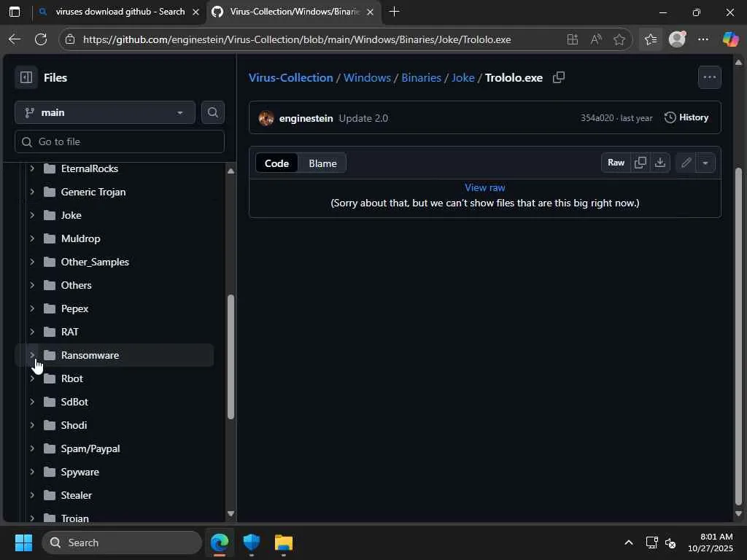Go to Windows breadcrumb folder
This screenshot has width=747, height=560.
[367, 77]
